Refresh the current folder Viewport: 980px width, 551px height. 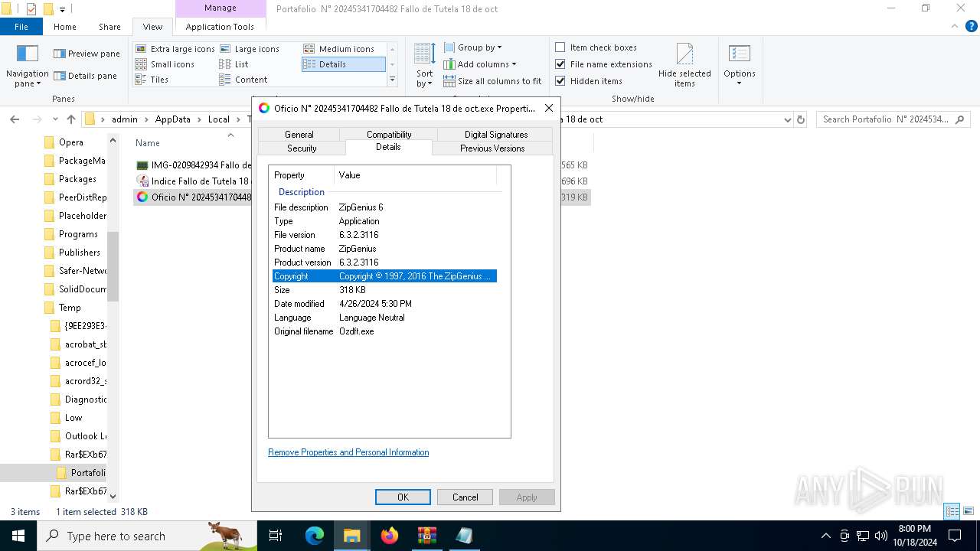[x=801, y=119]
